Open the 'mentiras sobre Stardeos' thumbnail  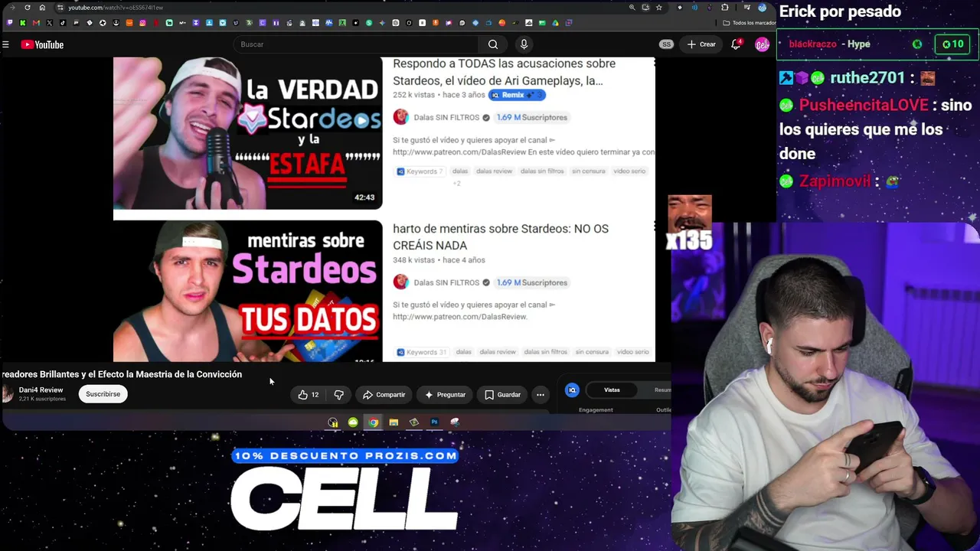(247, 291)
